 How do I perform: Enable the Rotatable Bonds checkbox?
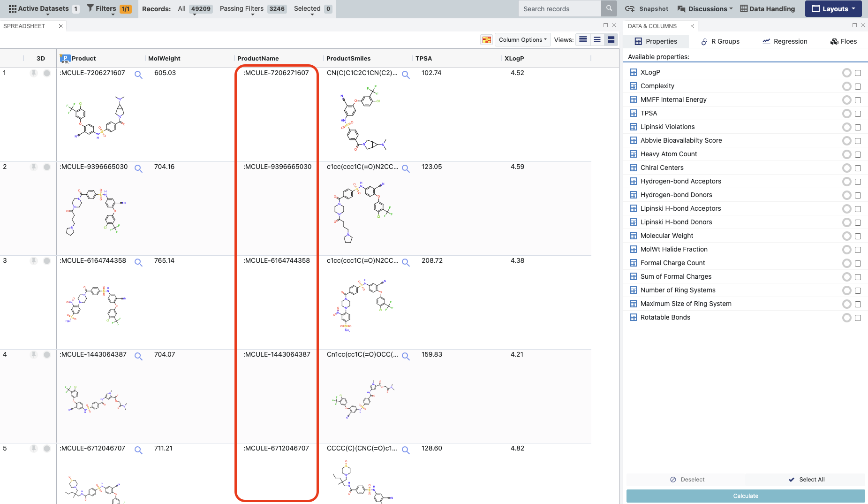(858, 318)
